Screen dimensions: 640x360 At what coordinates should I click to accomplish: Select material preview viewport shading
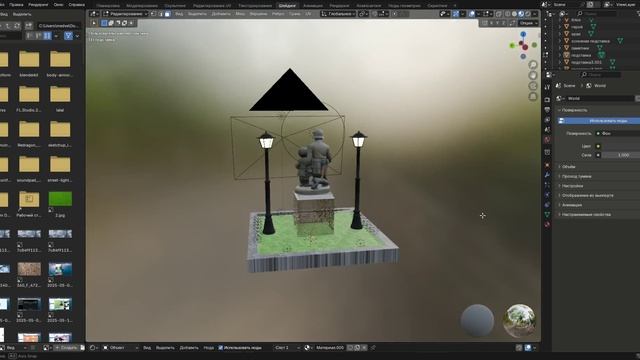tap(521, 14)
